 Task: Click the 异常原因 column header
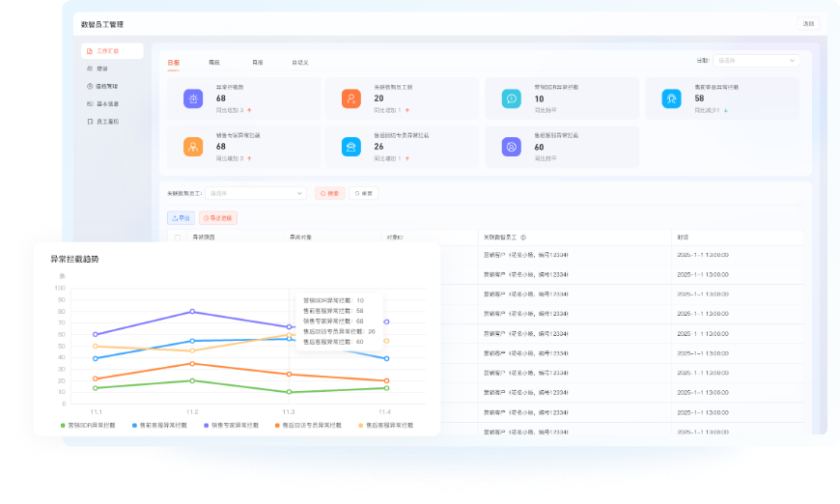204,238
